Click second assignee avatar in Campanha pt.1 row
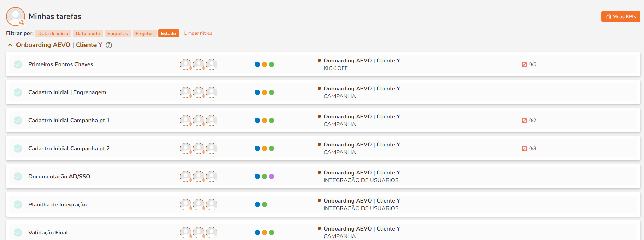 (199, 121)
